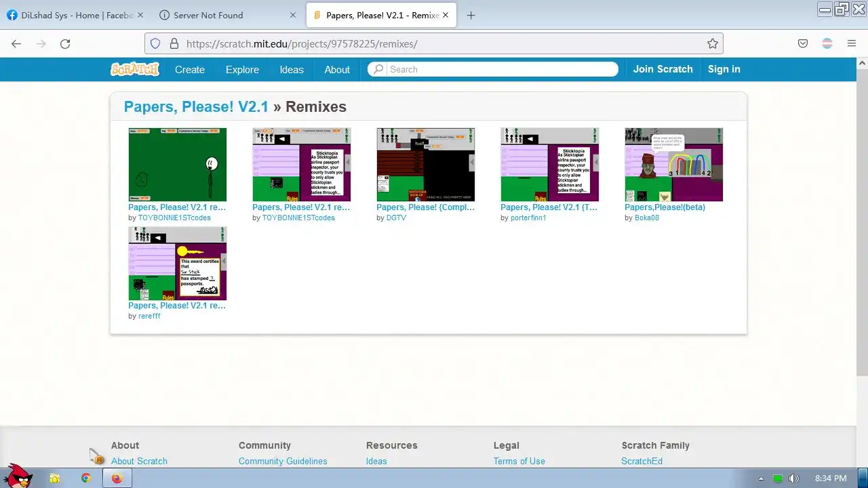
Task: Open Papers, Please! V2.1 (T... project link
Action: (549, 207)
